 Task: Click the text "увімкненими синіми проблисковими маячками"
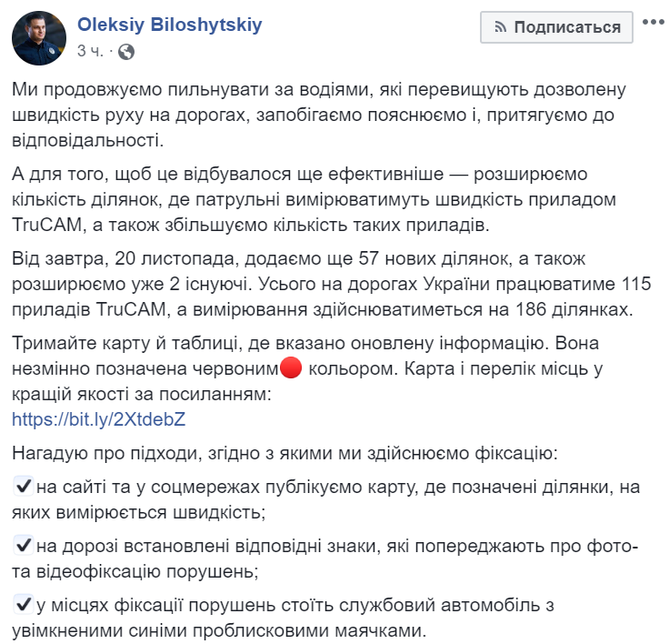(x=219, y=629)
